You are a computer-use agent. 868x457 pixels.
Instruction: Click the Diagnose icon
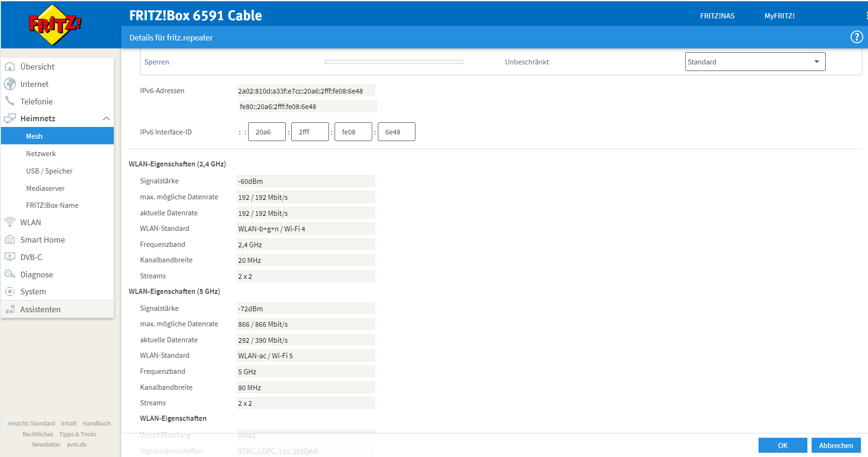pos(10,274)
